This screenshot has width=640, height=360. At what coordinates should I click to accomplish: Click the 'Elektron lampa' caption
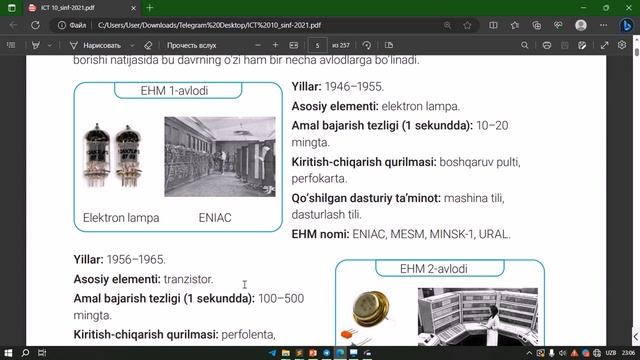[121, 218]
